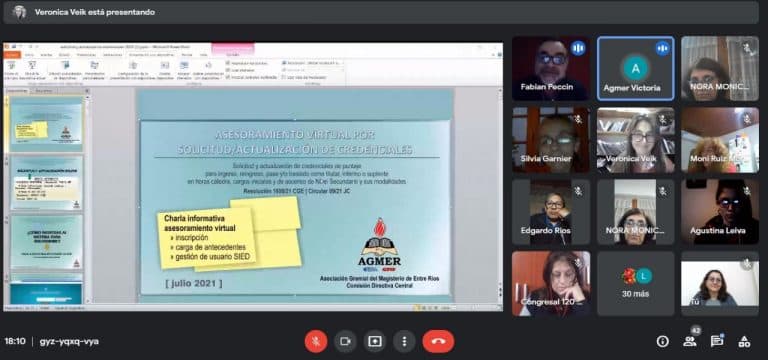Select Fabian Peccin's video tile
The image size is (768, 360).
point(551,69)
